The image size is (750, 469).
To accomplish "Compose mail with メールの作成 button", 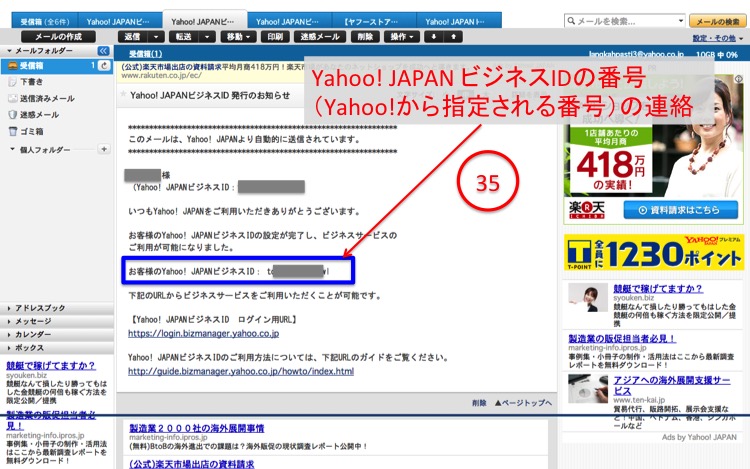I will pyautogui.click(x=58, y=37).
